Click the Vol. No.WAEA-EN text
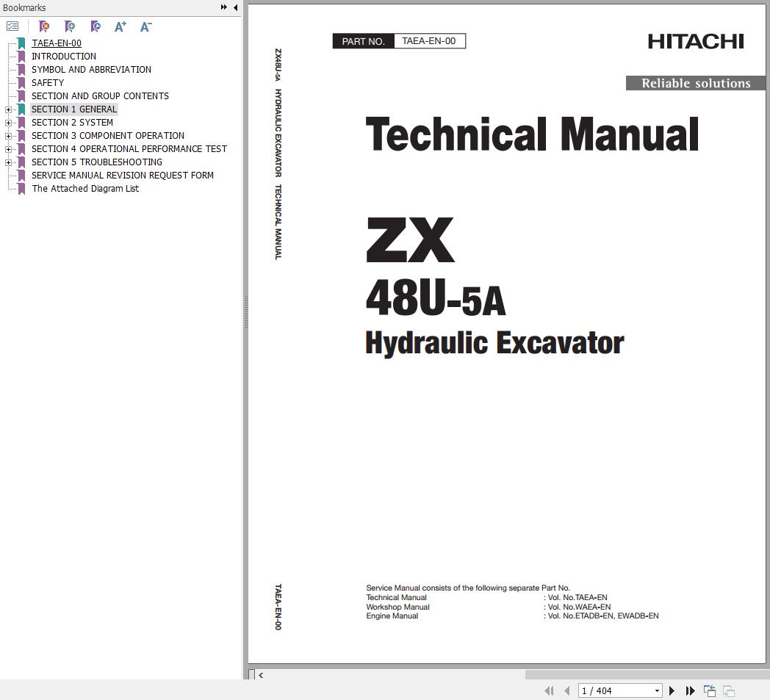 click(579, 607)
